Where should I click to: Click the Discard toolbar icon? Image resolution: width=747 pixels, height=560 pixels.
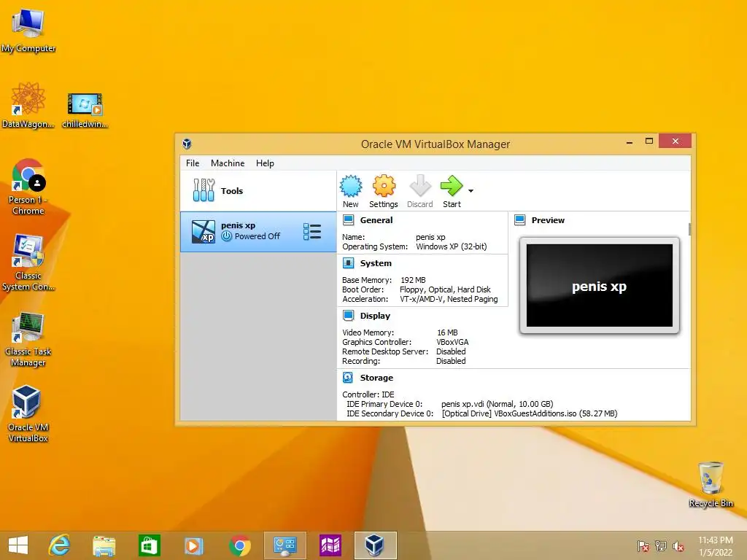419,186
